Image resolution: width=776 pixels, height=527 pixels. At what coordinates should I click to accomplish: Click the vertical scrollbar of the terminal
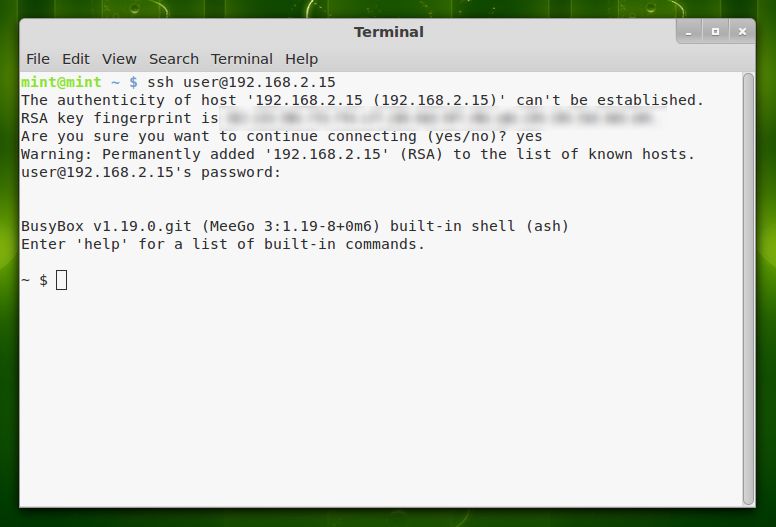coord(749,289)
